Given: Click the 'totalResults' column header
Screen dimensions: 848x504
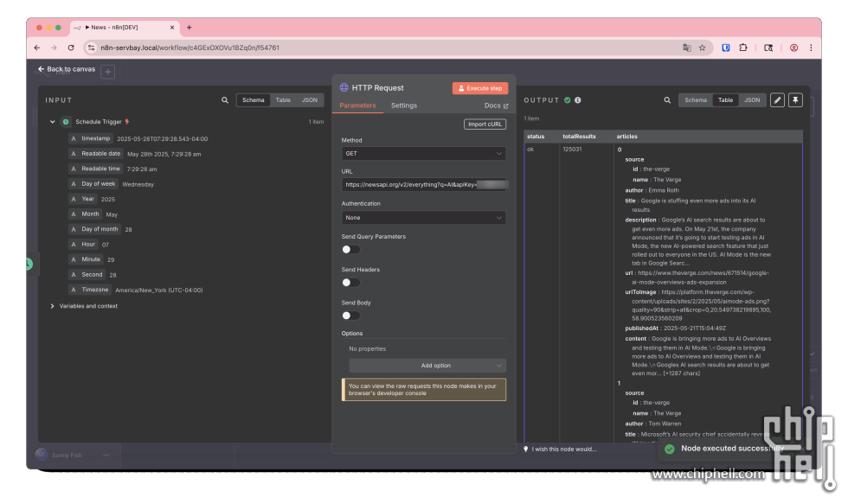Looking at the screenshot, I should point(579,137).
